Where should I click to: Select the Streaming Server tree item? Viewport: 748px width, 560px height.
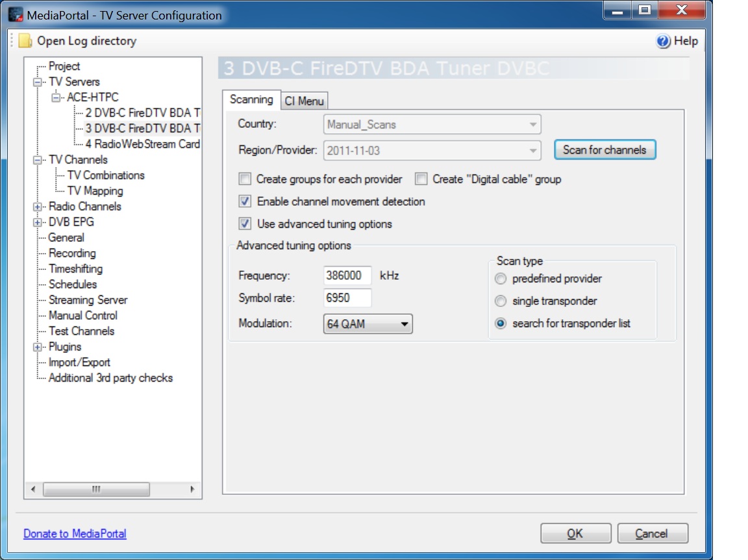[x=88, y=300]
